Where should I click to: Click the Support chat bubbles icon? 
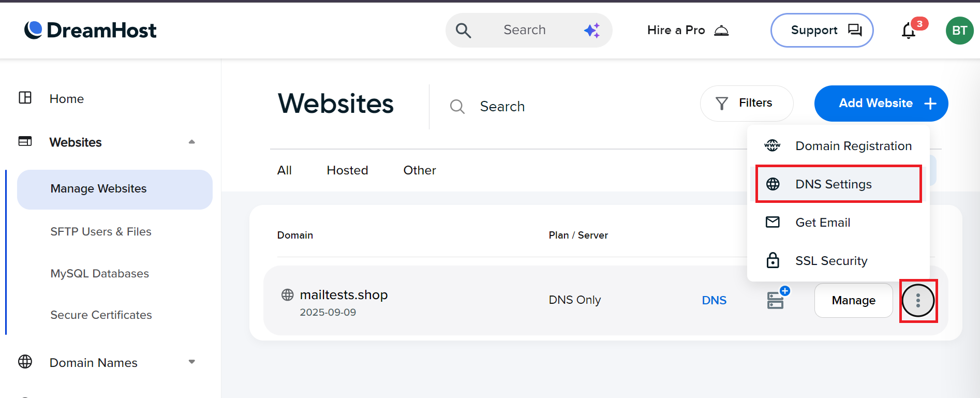click(x=855, y=30)
